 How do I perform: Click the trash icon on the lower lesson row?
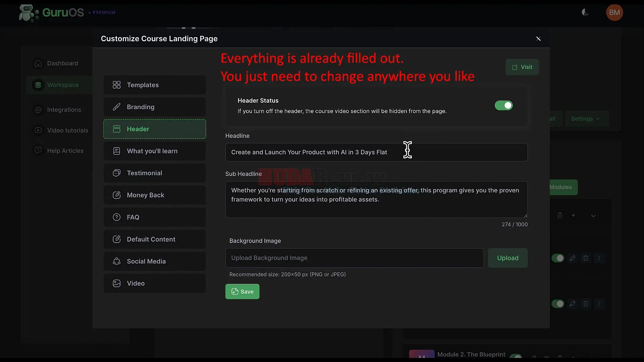586,304
